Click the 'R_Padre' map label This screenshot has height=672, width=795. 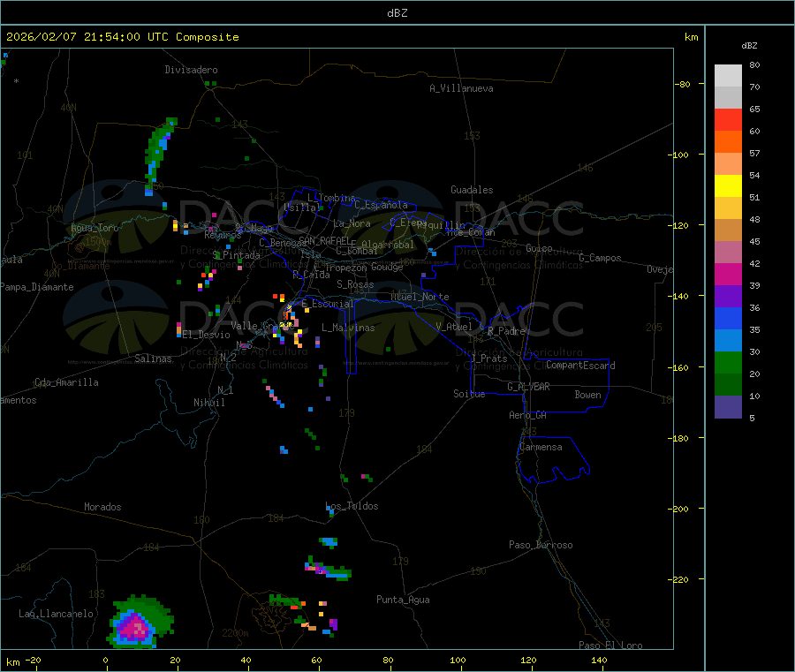point(506,331)
